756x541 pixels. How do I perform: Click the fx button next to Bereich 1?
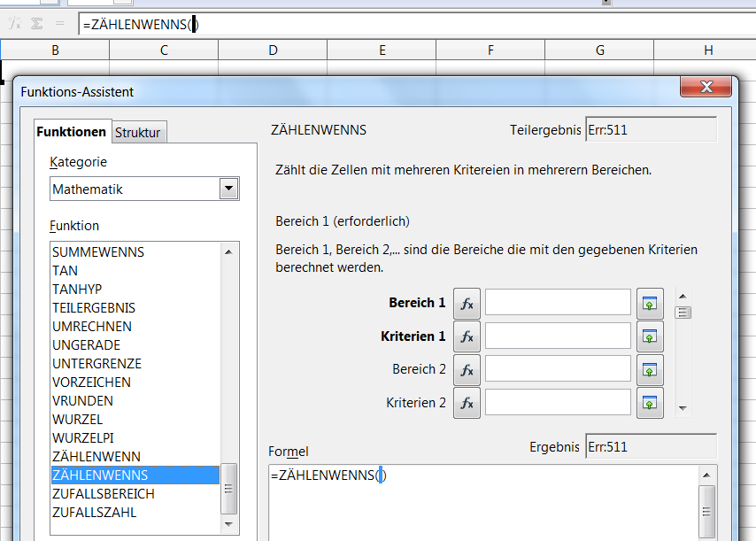point(467,303)
